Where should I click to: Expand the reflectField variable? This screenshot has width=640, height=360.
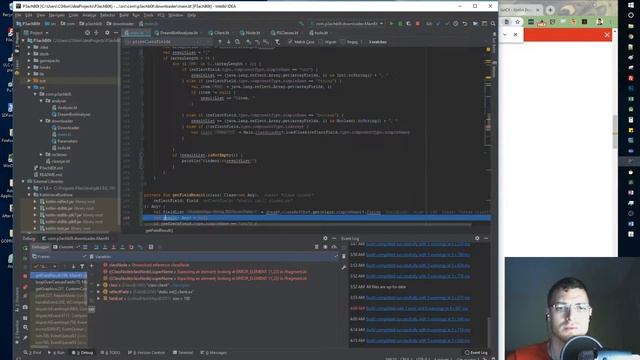[98, 292]
